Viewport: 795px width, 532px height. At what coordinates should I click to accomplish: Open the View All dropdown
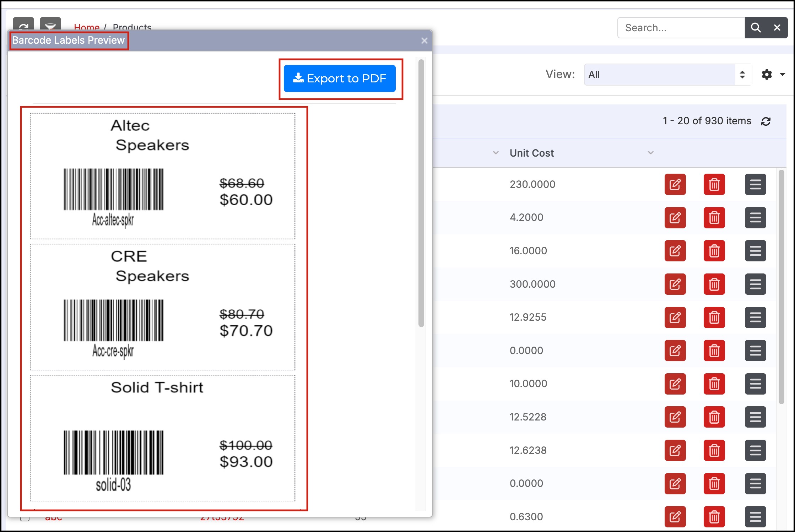pyautogui.click(x=667, y=75)
